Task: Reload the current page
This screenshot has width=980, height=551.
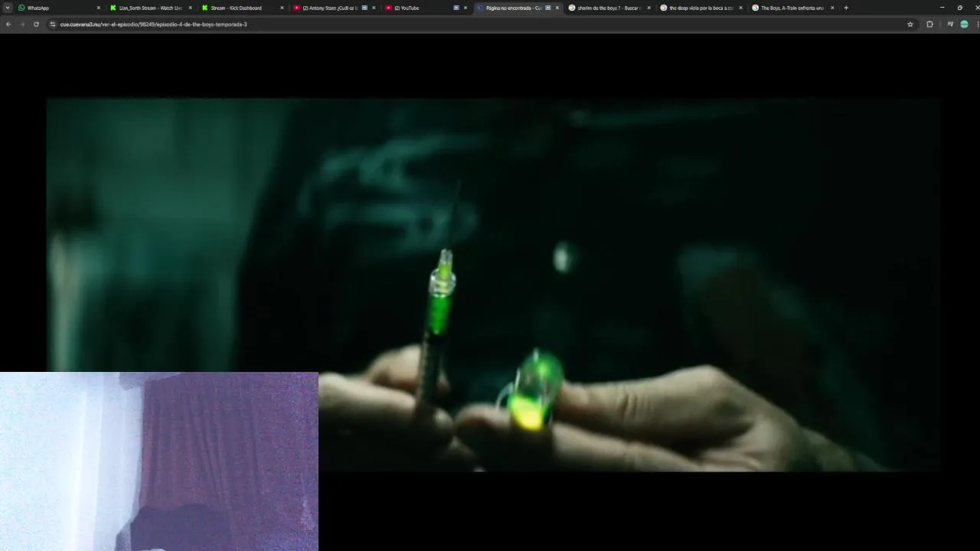Action: (36, 24)
